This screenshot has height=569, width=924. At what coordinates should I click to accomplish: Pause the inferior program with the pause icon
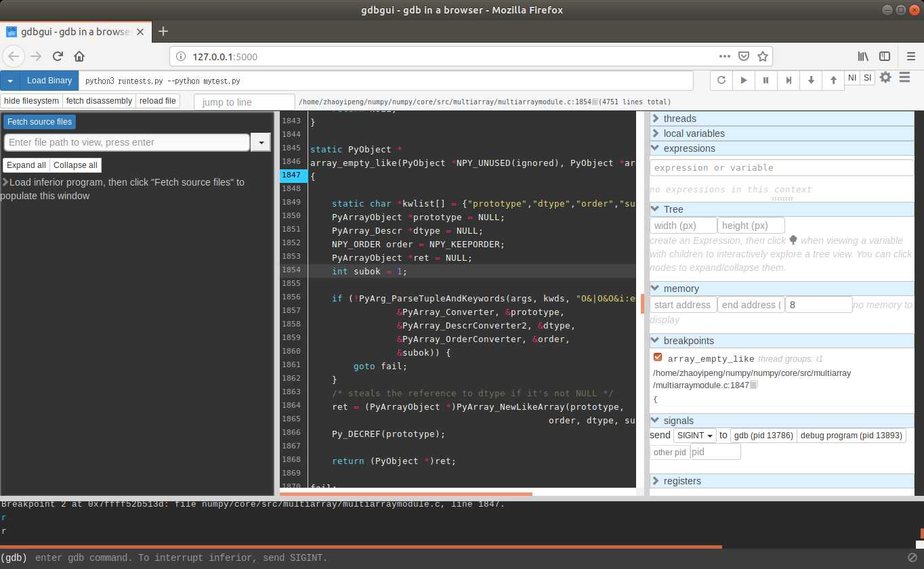[766, 80]
